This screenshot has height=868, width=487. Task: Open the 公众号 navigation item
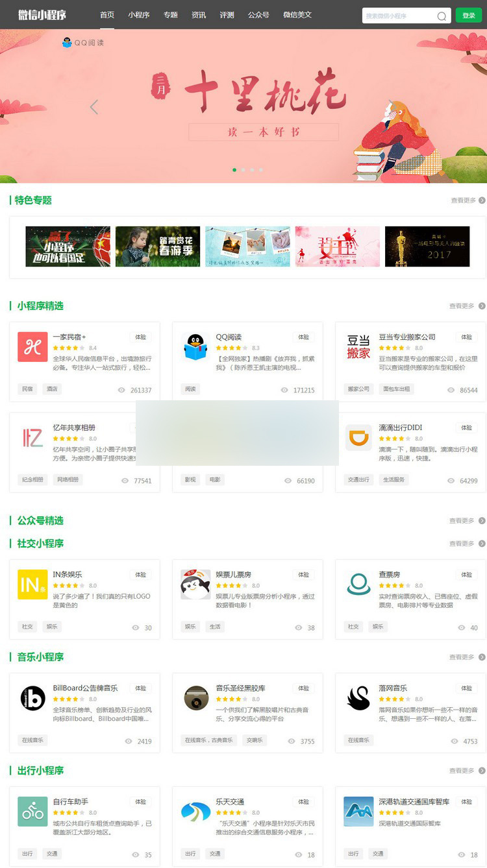[x=258, y=14]
